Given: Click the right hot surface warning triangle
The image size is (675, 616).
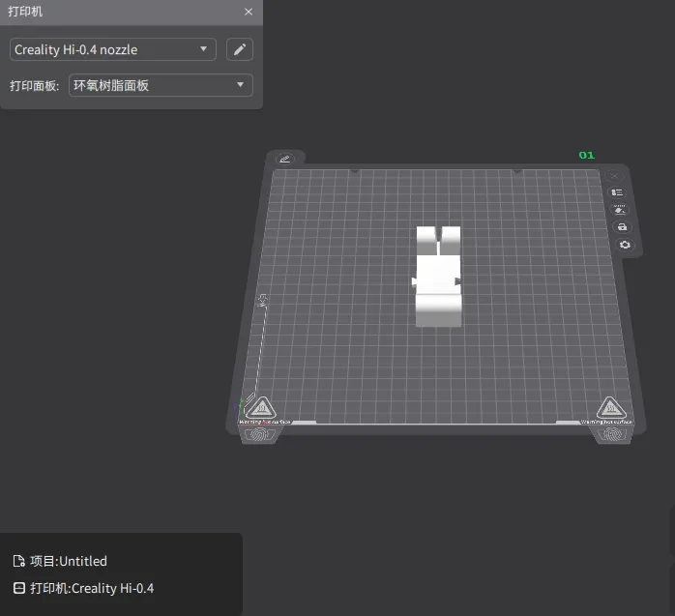Looking at the screenshot, I should (608, 407).
